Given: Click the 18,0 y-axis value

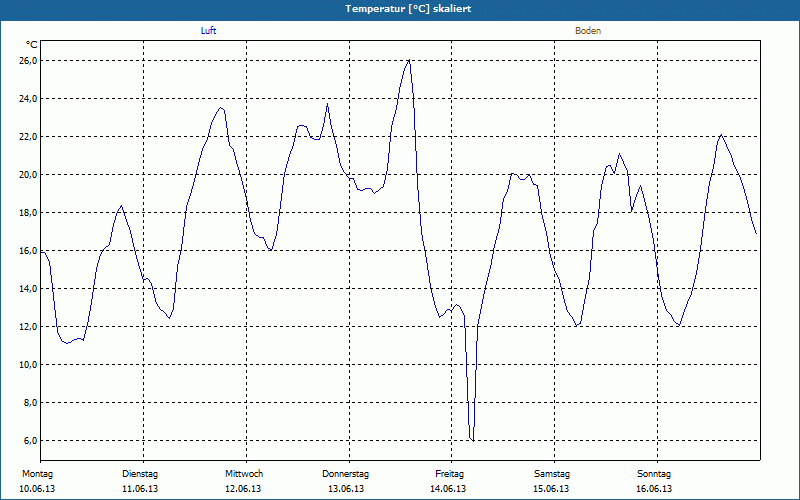Looking at the screenshot, I should click(29, 213).
